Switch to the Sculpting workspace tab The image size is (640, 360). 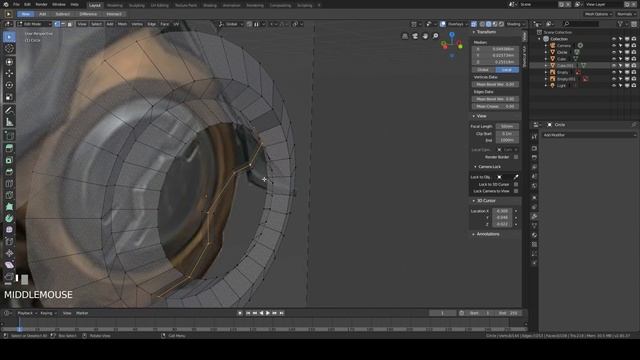137,5
